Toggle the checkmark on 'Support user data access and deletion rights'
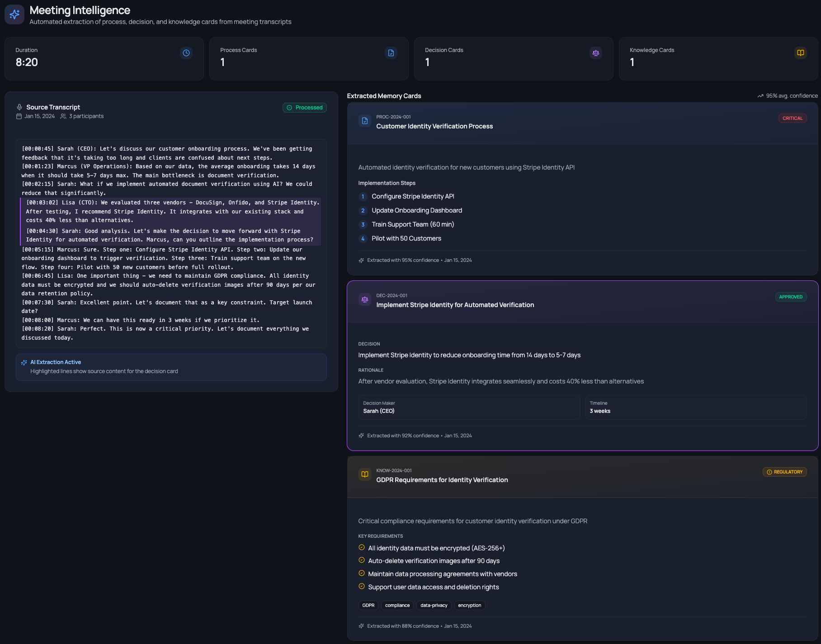Viewport: 821px width, 644px height. pos(361,587)
